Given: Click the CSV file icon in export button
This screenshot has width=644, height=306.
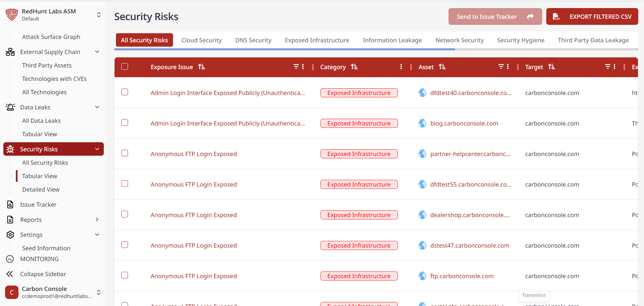Looking at the screenshot, I should tap(556, 16).
